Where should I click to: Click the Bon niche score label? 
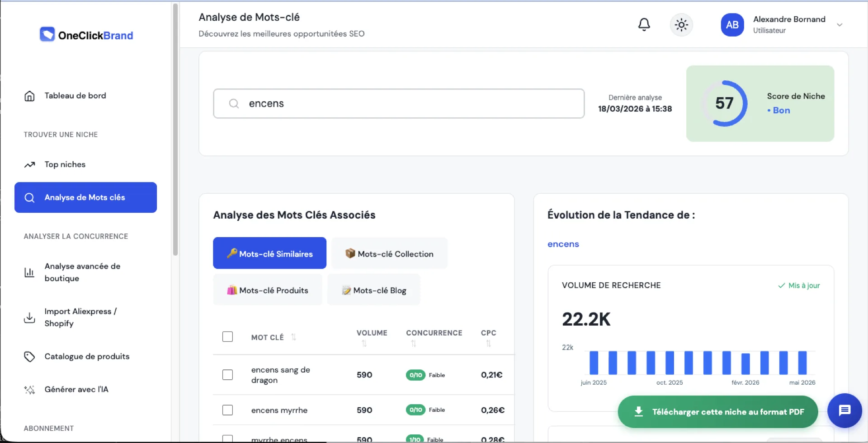(778, 110)
